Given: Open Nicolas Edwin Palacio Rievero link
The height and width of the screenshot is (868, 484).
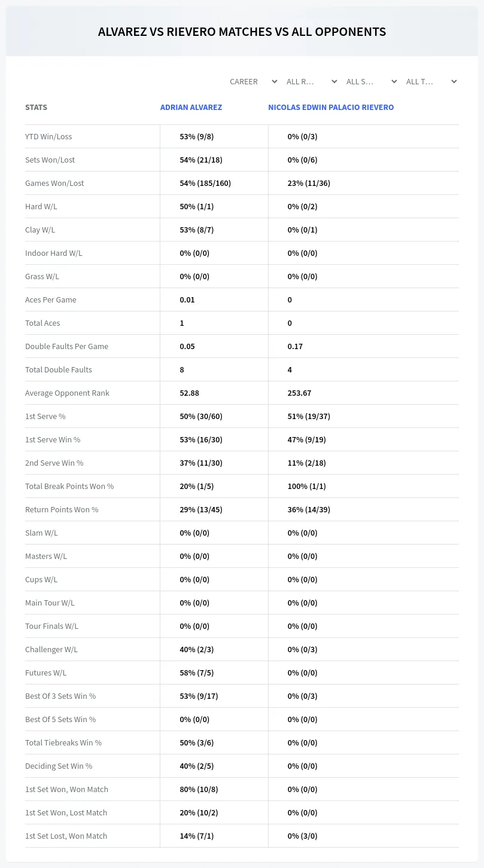Looking at the screenshot, I should click(x=331, y=108).
